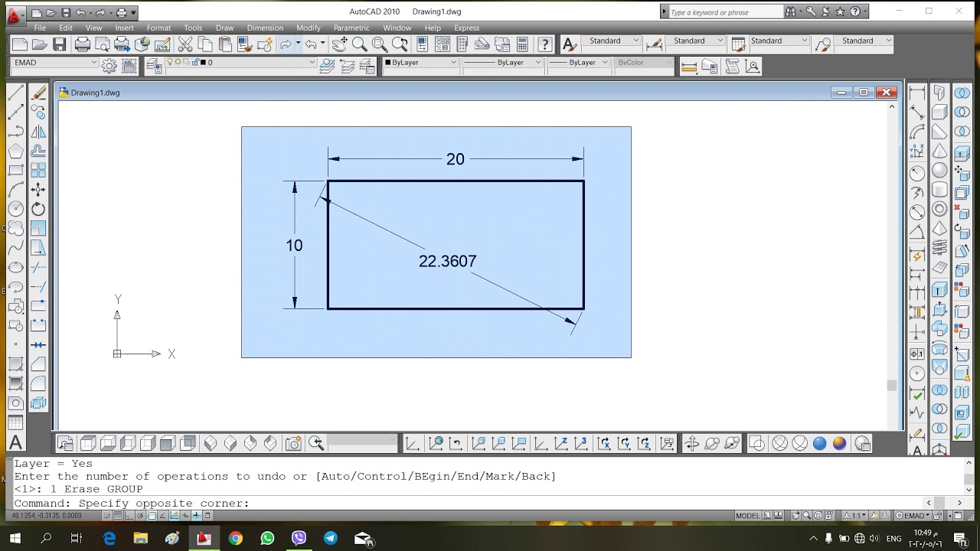This screenshot has height=551, width=980.
Task: Click the status bar workspace switching EMAD button
Action: pyautogui.click(x=912, y=516)
